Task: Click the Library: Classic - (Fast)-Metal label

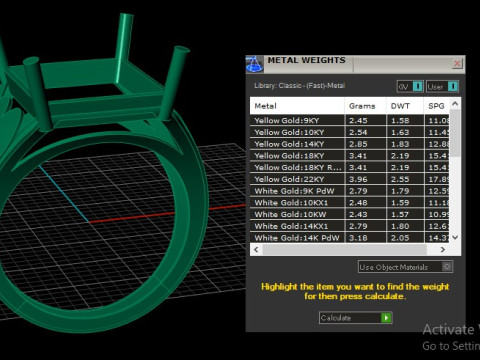Action: pyautogui.click(x=299, y=86)
